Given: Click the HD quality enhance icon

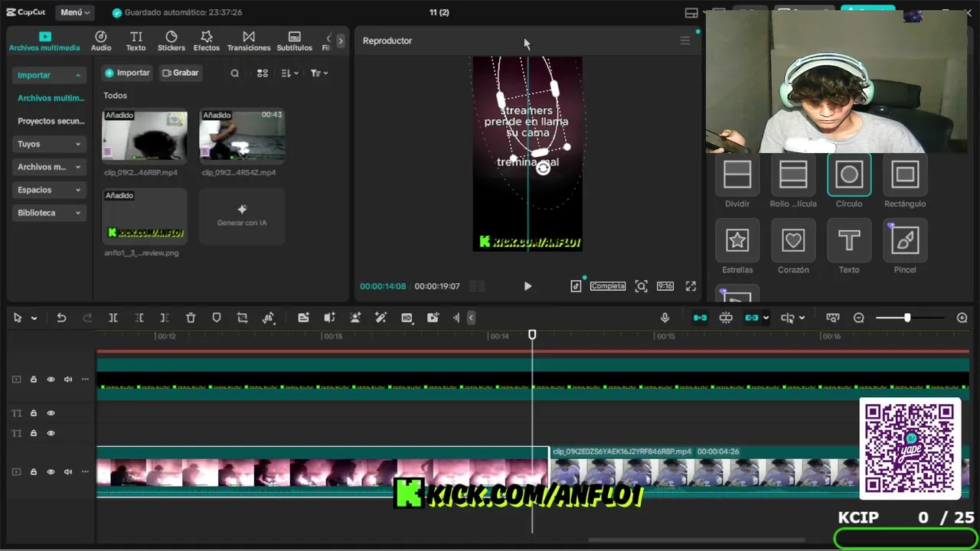Looking at the screenshot, I should (x=407, y=318).
